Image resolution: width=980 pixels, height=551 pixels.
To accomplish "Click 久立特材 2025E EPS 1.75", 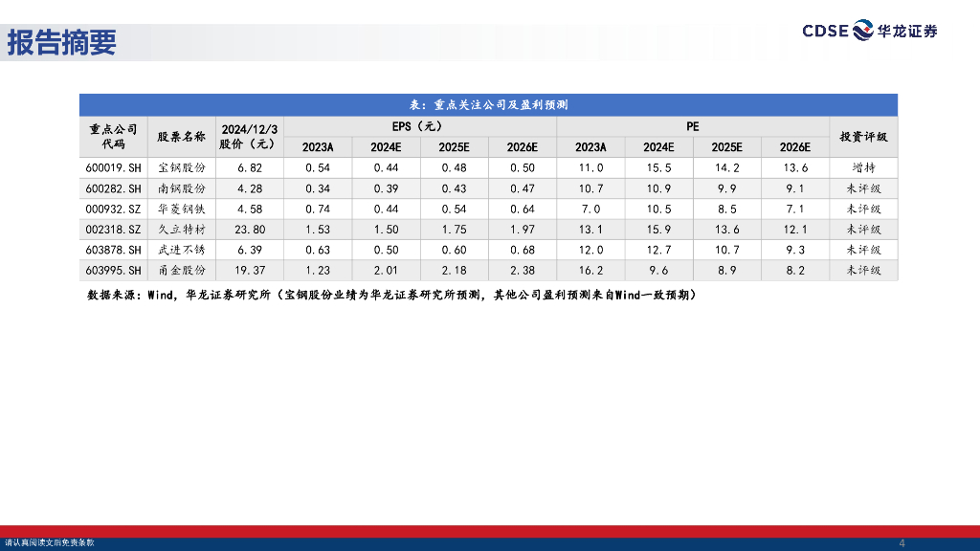I will [454, 230].
